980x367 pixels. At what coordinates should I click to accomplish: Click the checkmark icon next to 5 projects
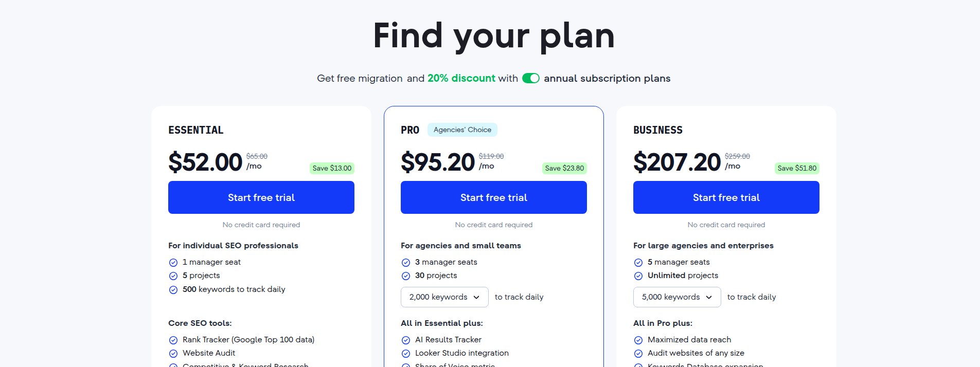173,276
